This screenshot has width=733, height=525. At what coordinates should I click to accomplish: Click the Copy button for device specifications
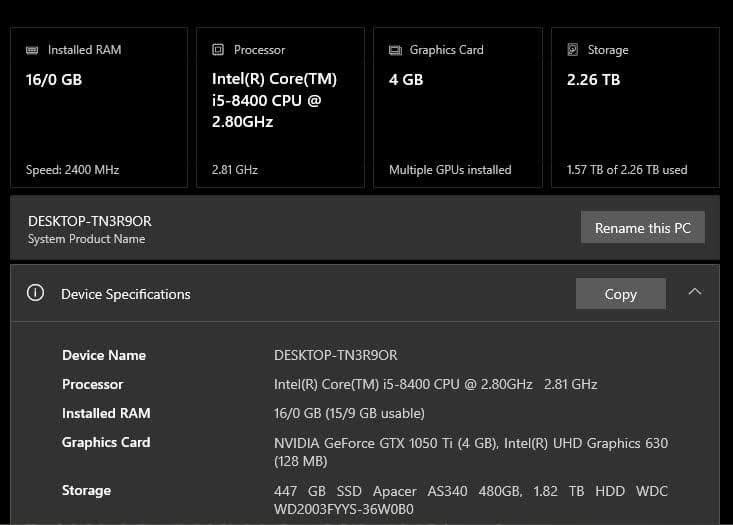[x=621, y=294]
